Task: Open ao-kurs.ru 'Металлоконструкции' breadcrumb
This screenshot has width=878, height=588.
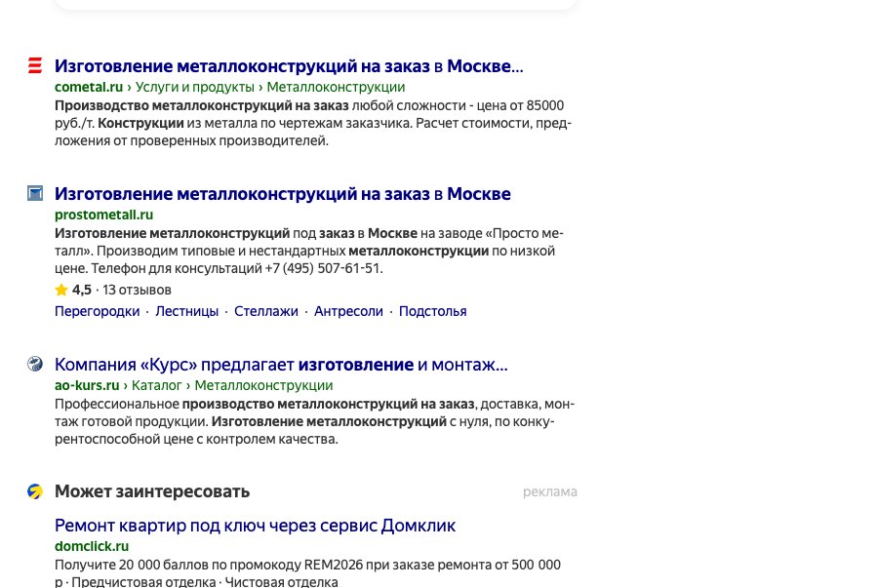Action: point(263,385)
